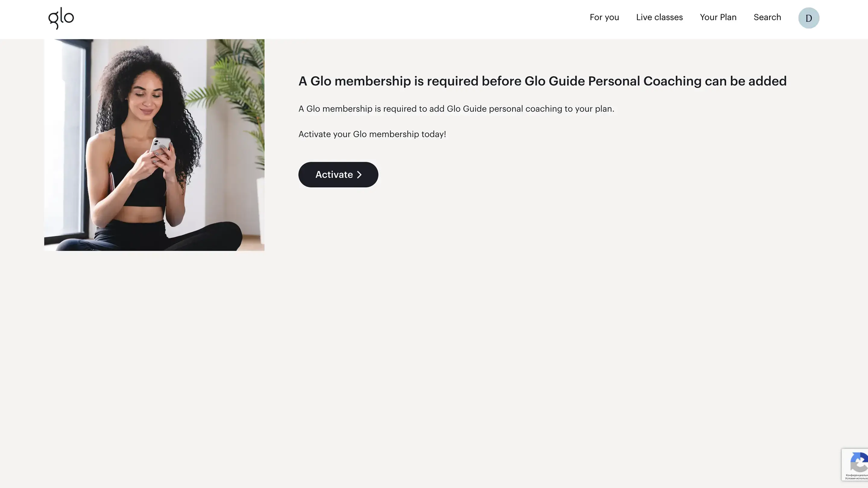
Task: Open Live classes from the navigation
Action: coord(659,17)
